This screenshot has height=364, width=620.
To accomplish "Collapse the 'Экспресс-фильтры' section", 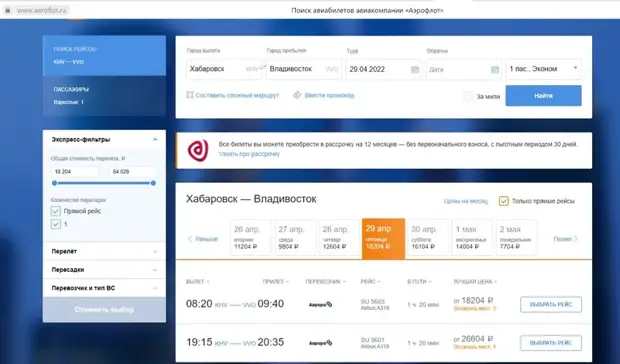I will (155, 140).
